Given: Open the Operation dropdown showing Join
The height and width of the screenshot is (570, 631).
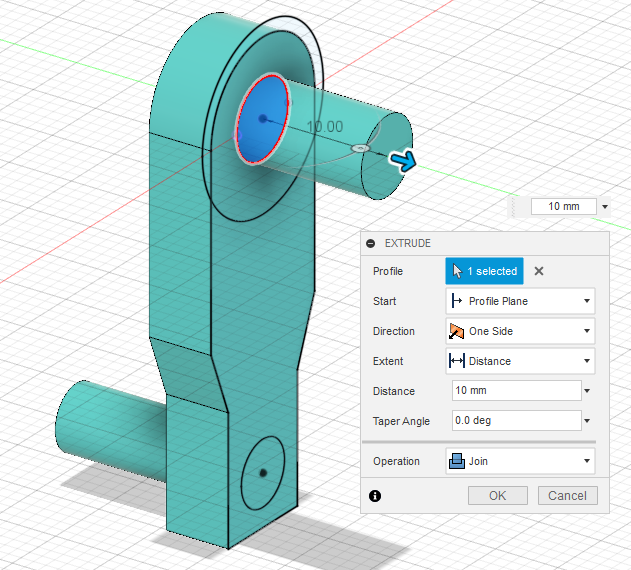Looking at the screenshot, I should [x=520, y=461].
